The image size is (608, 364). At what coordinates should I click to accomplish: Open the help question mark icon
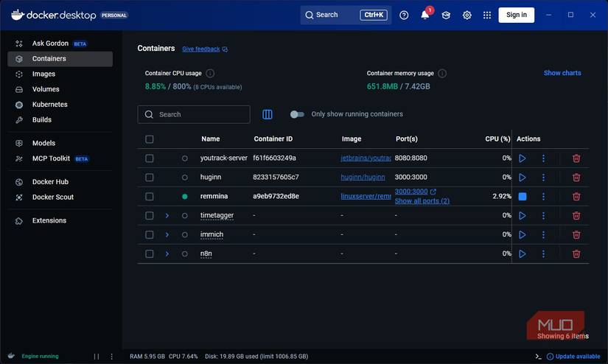coord(404,15)
